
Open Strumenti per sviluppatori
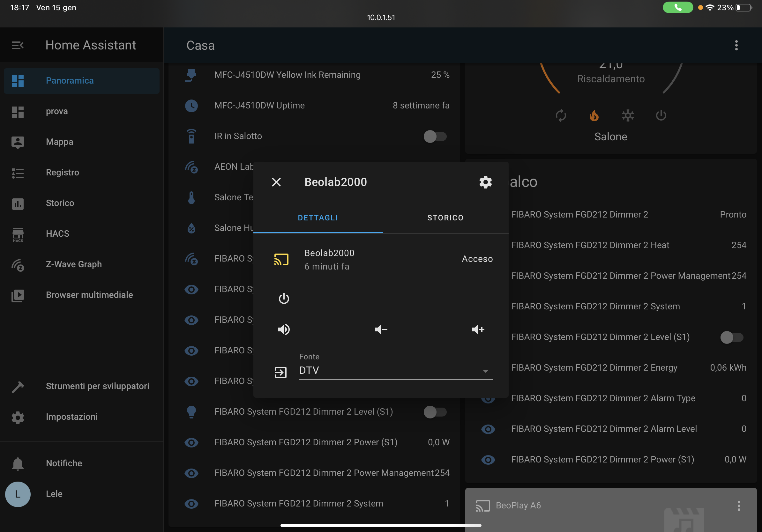click(97, 386)
